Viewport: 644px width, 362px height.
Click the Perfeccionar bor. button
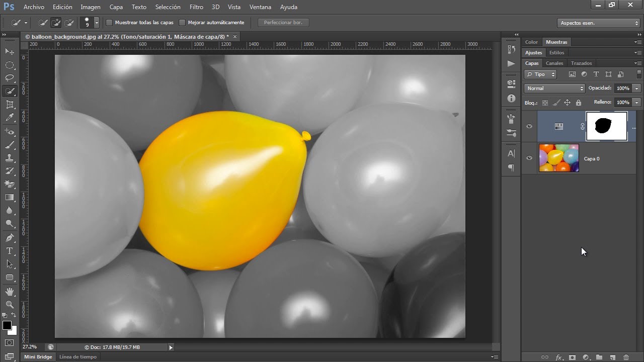click(283, 23)
